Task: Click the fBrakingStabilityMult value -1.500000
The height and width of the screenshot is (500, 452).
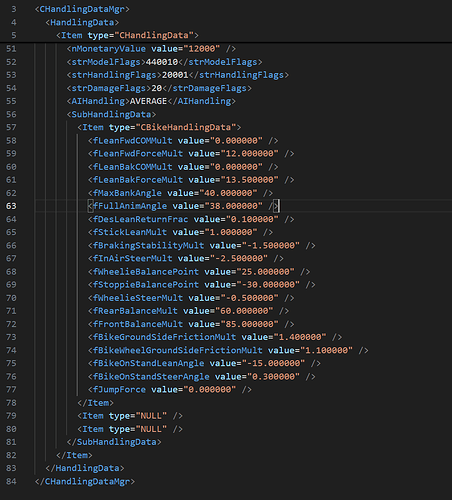Action: click(x=271, y=245)
